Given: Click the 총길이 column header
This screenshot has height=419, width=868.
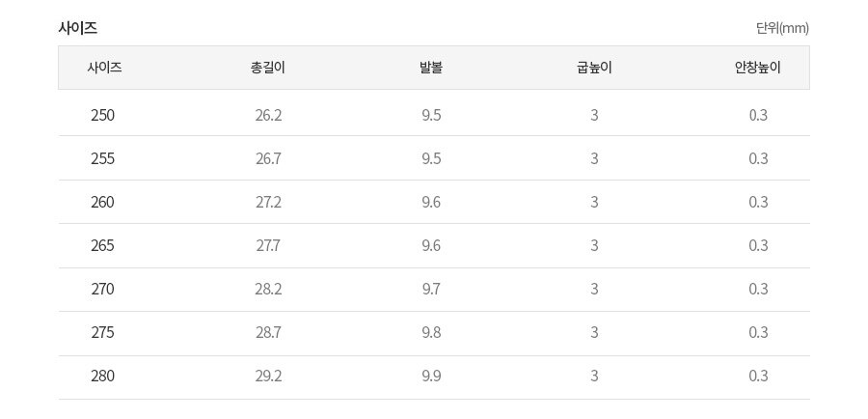Looking at the screenshot, I should point(268,68).
